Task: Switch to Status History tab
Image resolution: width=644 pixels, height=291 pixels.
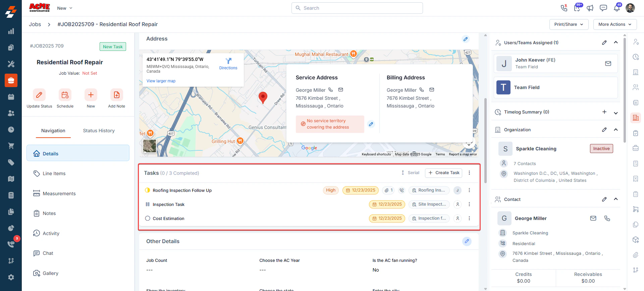Action: (99, 131)
